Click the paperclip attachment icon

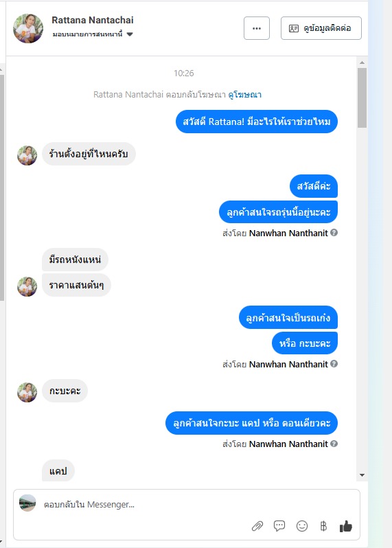pos(257,525)
